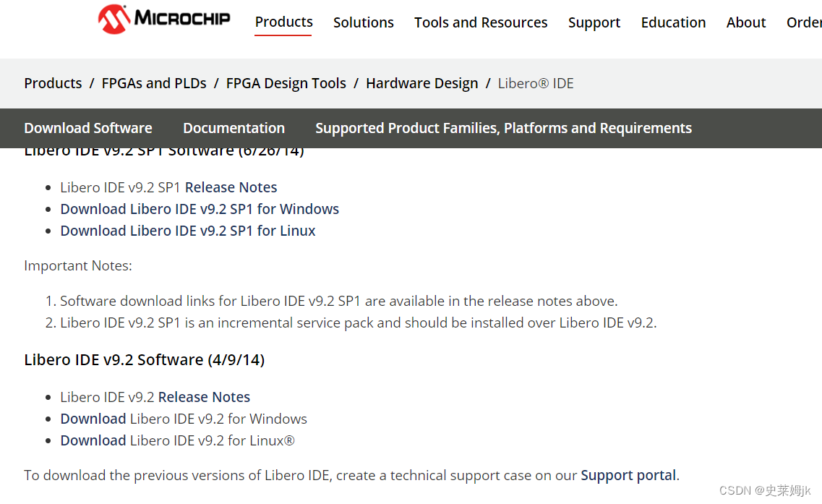822x504 pixels.
Task: Open FPGAs and PLDs breadcrumb
Action: [153, 83]
